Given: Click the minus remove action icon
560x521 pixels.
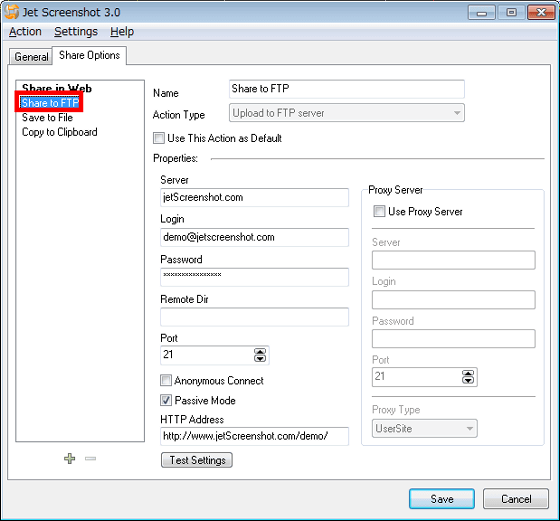Looking at the screenshot, I should (90, 459).
